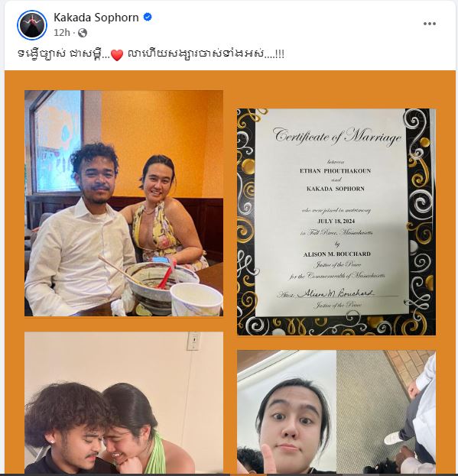Open the marriage certificate photo
Screen dimensions: 458x476
[336, 222]
